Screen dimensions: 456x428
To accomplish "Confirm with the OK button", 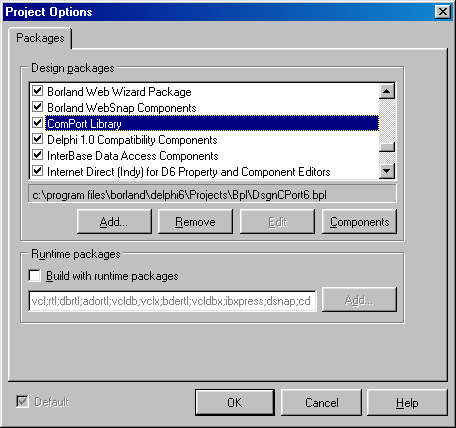I will (235, 402).
